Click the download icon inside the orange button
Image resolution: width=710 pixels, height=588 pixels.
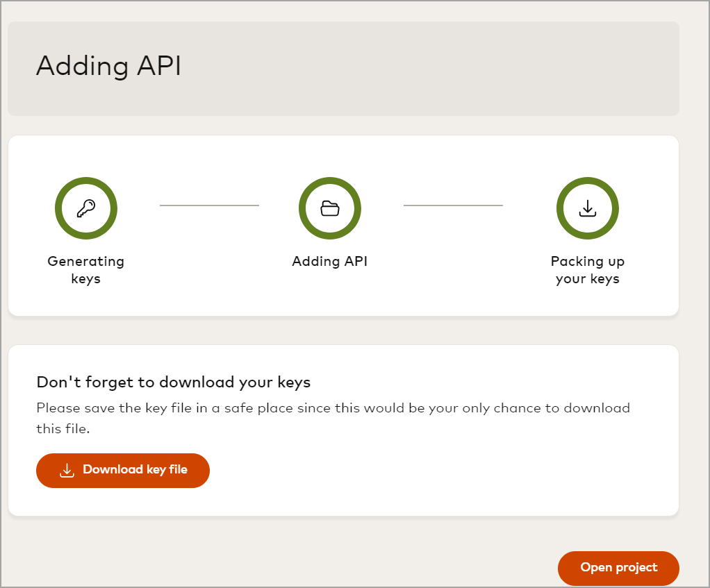pos(67,471)
